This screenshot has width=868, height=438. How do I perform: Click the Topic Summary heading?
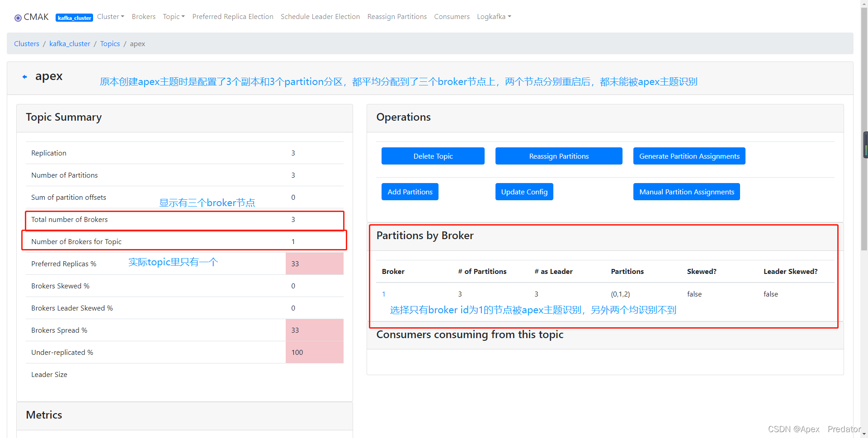point(64,117)
